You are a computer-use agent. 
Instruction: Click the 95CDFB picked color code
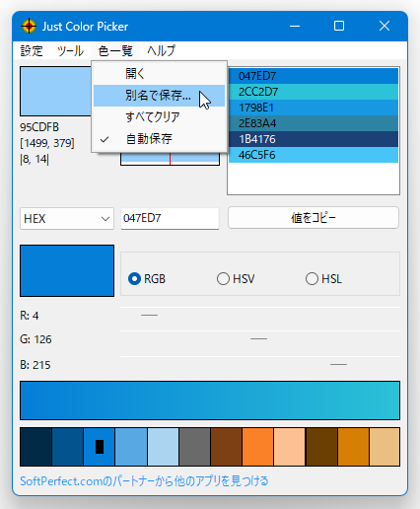[39, 127]
